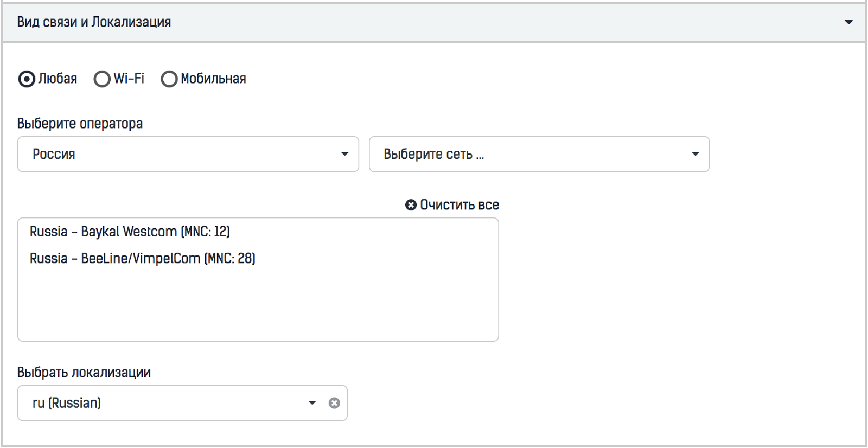The image size is (868, 448).
Task: Click the Выберите оператора label
Action: tap(80, 124)
